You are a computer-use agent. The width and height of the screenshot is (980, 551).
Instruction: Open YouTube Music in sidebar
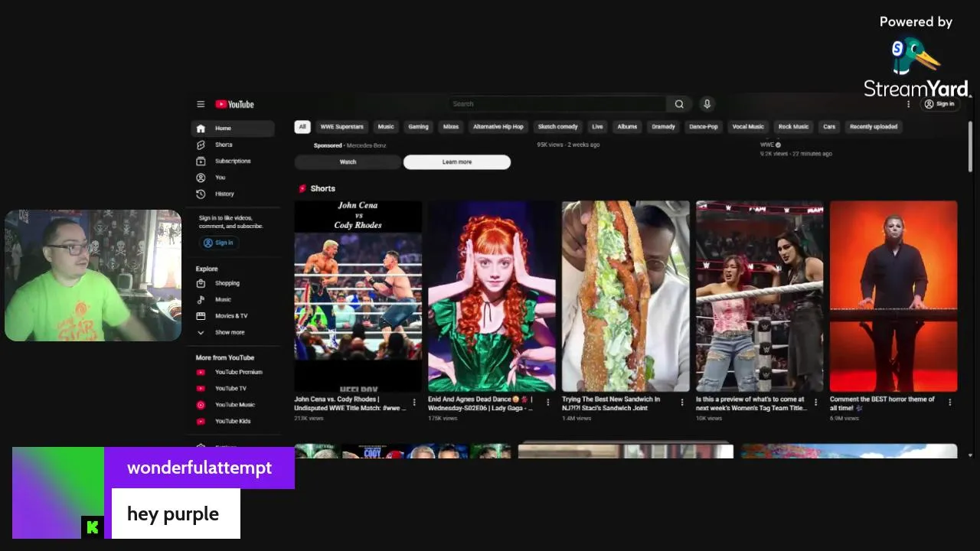(233, 405)
